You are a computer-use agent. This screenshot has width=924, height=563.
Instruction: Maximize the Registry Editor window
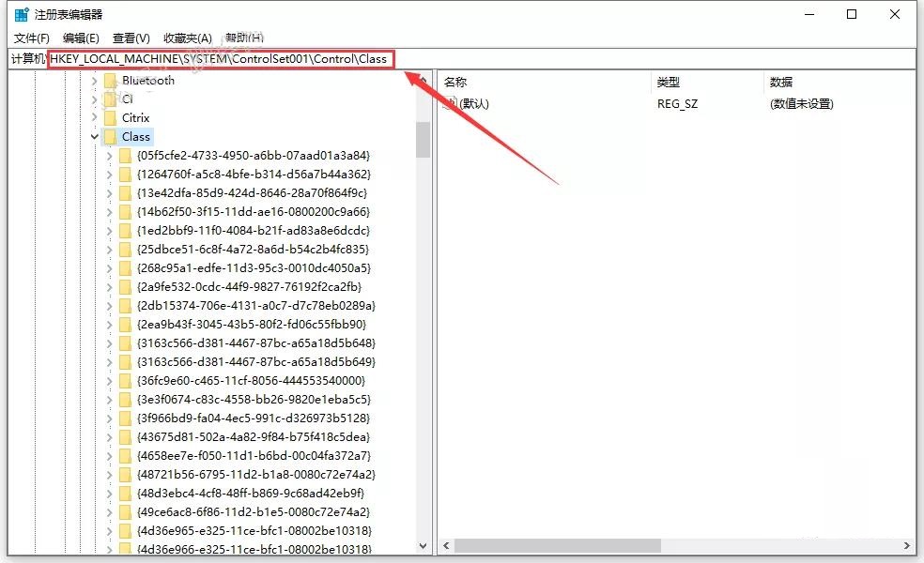click(852, 14)
